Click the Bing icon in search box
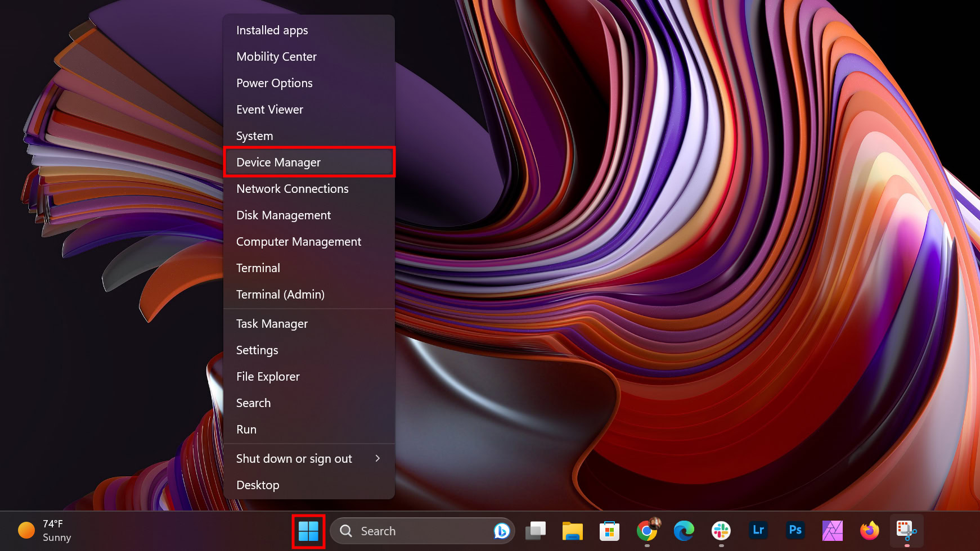980x551 pixels. coord(501,531)
